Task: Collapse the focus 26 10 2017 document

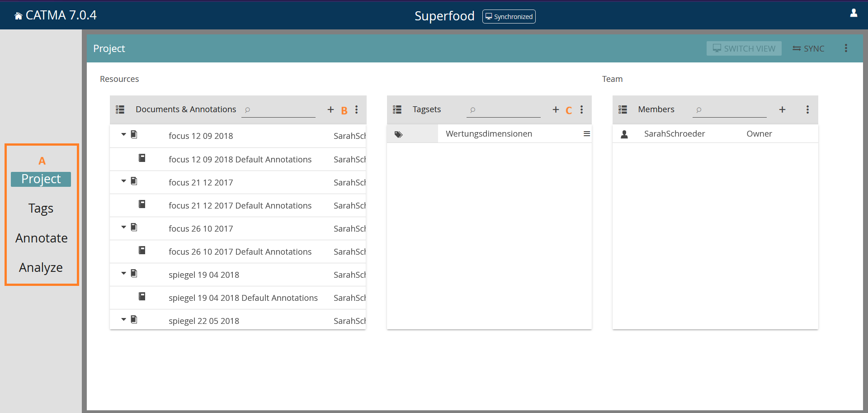Action: pyautogui.click(x=124, y=228)
